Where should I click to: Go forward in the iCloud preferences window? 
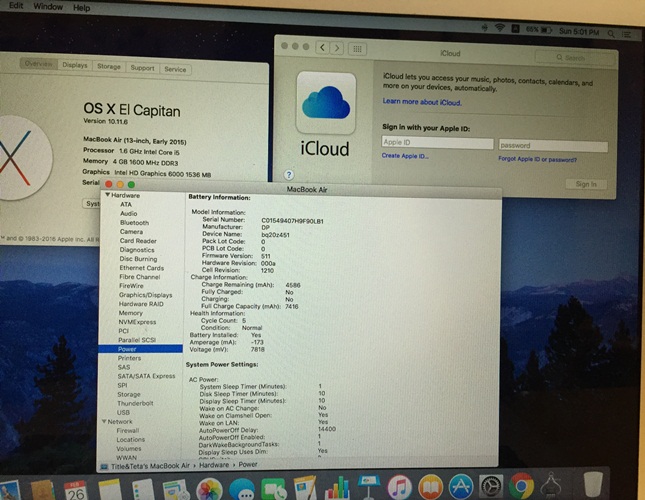tap(337, 49)
